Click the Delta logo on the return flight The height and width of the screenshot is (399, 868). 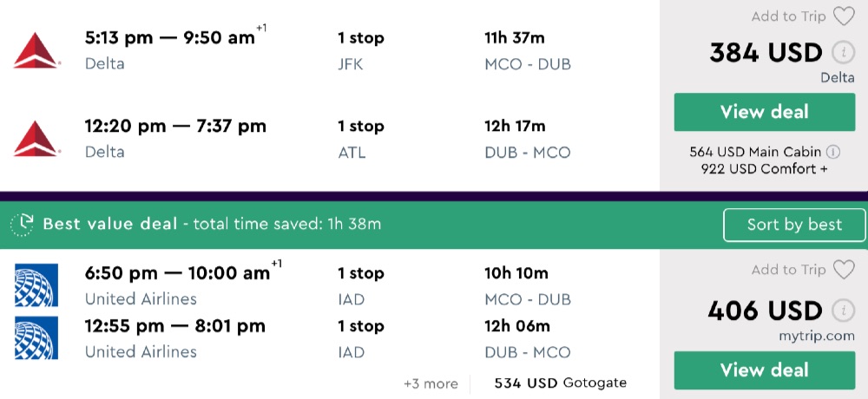(36, 139)
